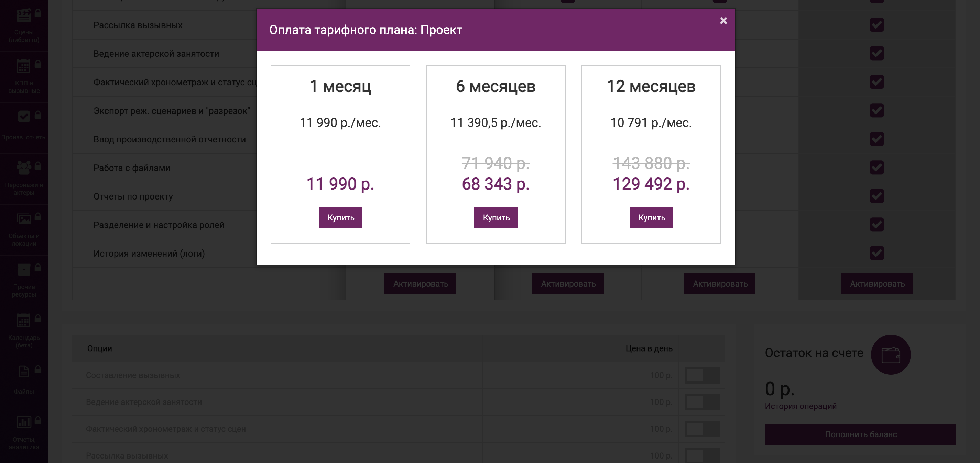The width and height of the screenshot is (980, 463).
Task: Open Объекты и локации sidebar icon
Action: [24, 219]
